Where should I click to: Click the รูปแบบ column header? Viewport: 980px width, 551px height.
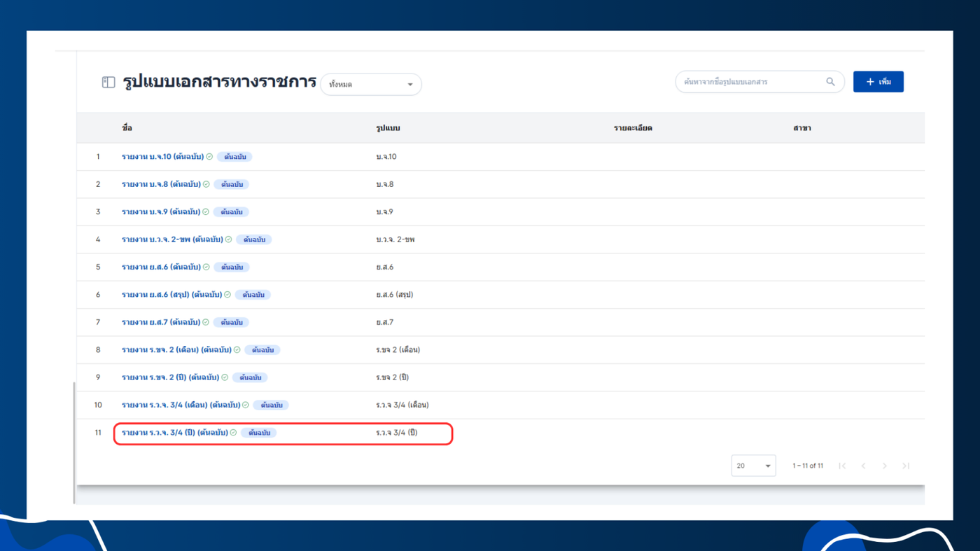pyautogui.click(x=388, y=128)
